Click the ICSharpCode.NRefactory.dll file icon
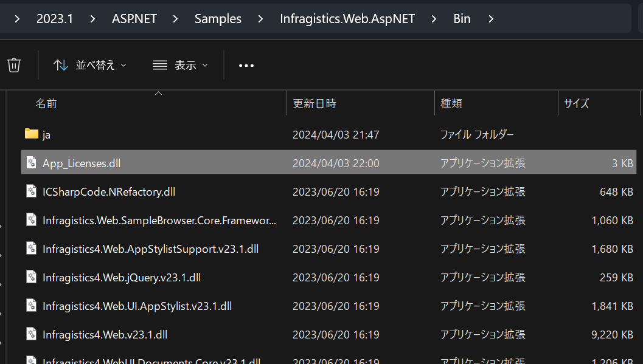This screenshot has width=643, height=364. tap(32, 191)
